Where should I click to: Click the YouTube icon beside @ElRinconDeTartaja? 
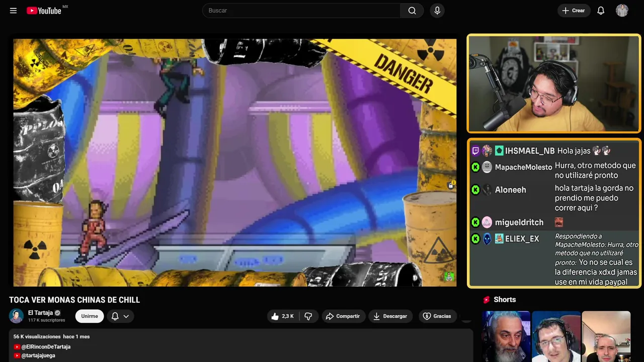coord(17,347)
